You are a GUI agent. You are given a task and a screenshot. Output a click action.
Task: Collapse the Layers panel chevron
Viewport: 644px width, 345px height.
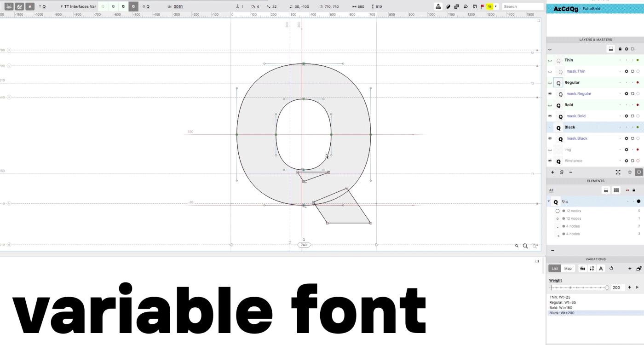[550, 49]
